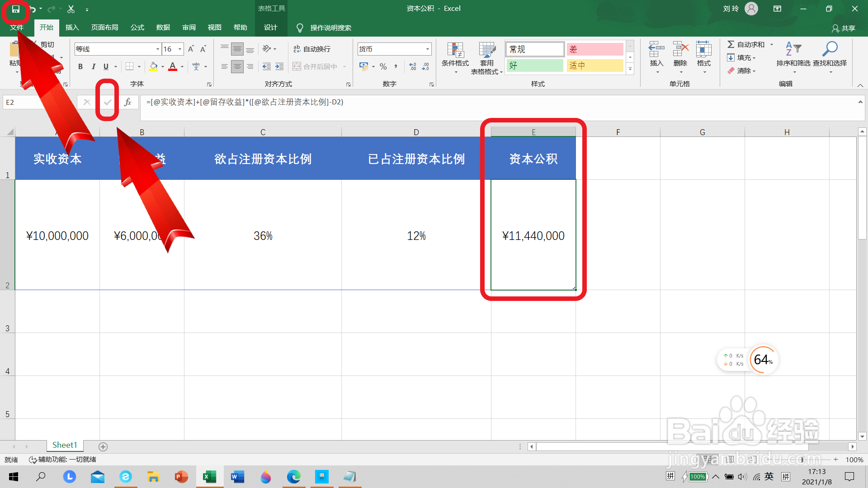868x488 pixels.
Task: Decrease decimal places icon
Action: pos(425,66)
